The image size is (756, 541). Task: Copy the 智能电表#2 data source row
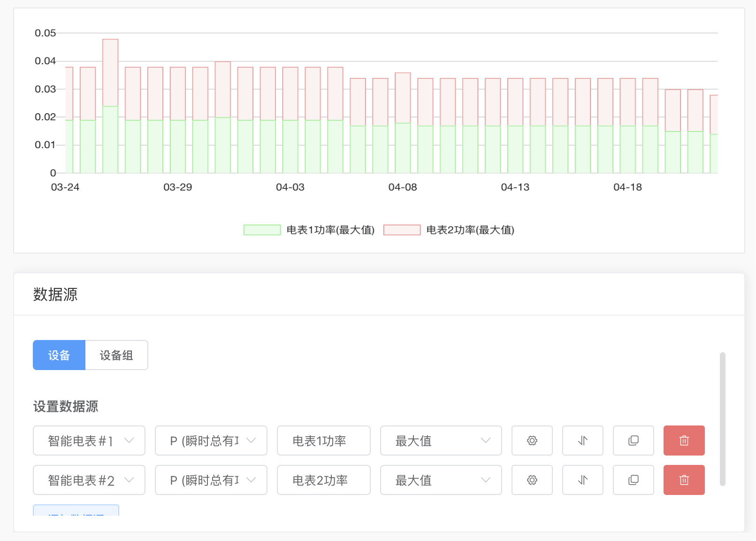tap(633, 480)
